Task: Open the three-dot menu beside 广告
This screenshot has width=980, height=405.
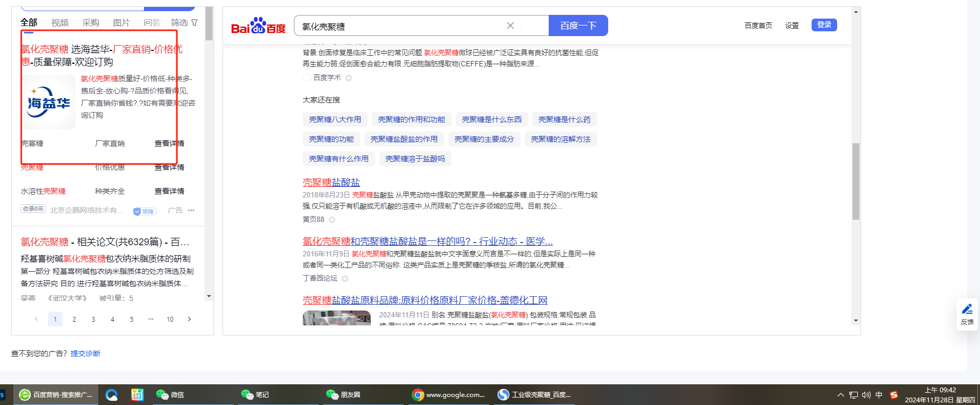Action: (x=191, y=210)
